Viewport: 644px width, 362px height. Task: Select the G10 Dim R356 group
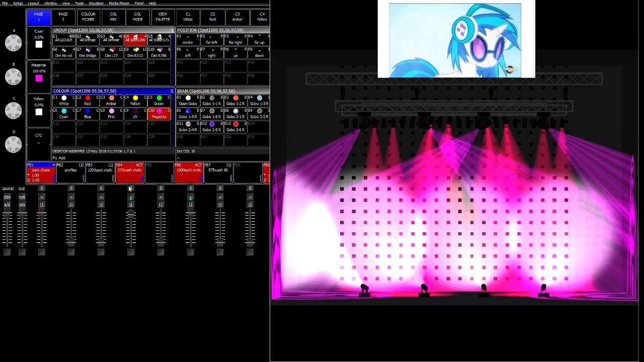coord(158,53)
